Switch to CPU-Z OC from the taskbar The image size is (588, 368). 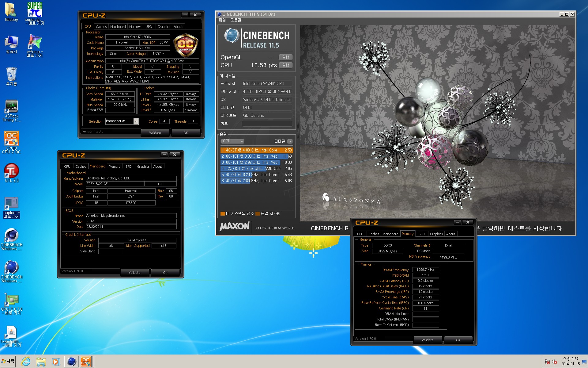tap(86, 362)
